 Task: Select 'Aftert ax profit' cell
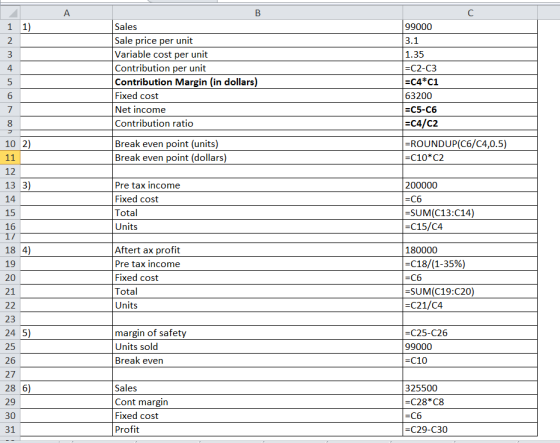coord(258,250)
